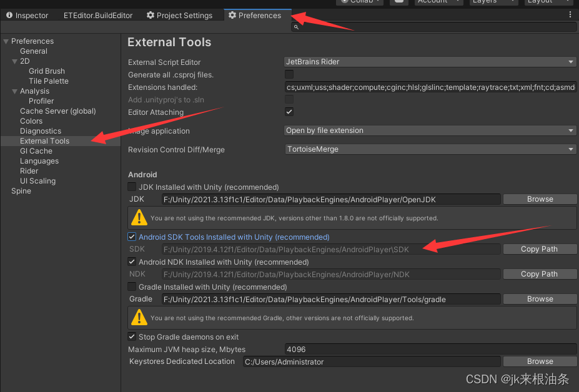Uncheck Stop Gradle daemons on exit

(x=132, y=336)
